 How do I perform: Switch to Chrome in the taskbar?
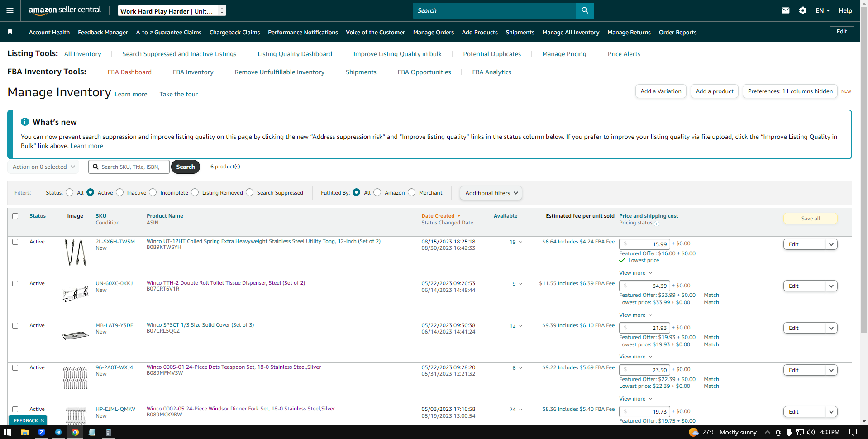[75, 432]
